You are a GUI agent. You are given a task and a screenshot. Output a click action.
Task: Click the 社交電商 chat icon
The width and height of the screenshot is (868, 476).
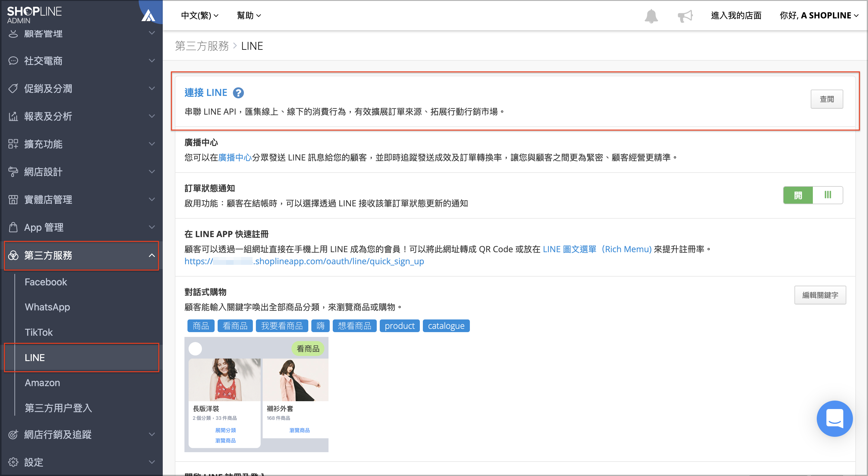[13, 61]
